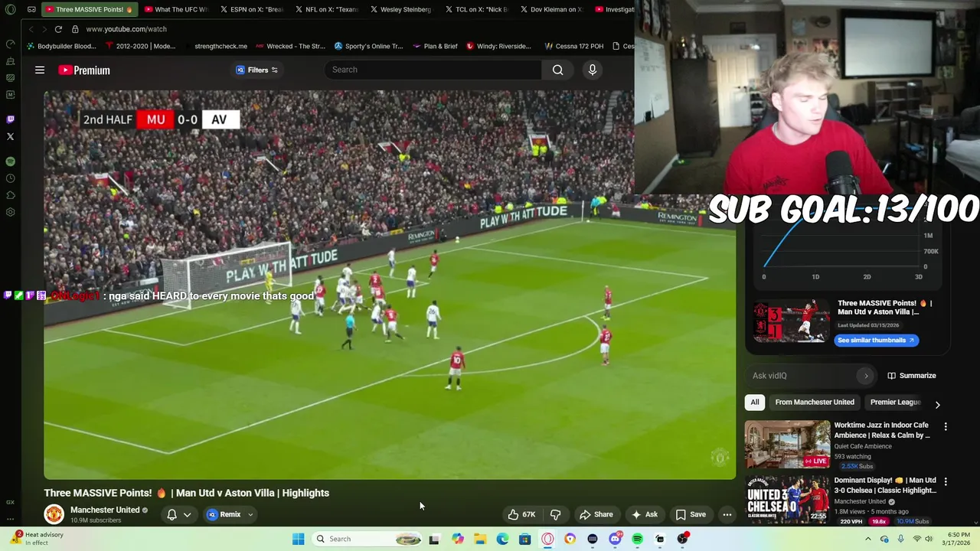
Task: Open the YouTube hamburger guide menu
Action: 40,70
